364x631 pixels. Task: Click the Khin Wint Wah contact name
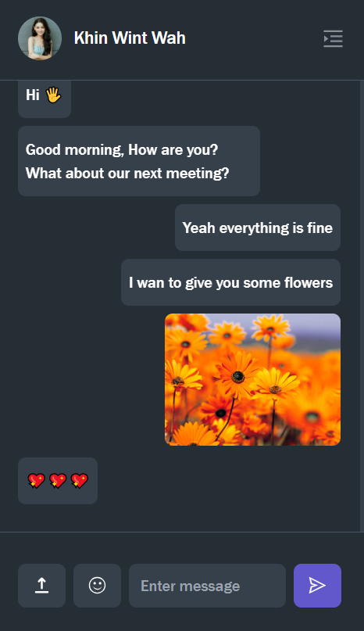tap(130, 38)
